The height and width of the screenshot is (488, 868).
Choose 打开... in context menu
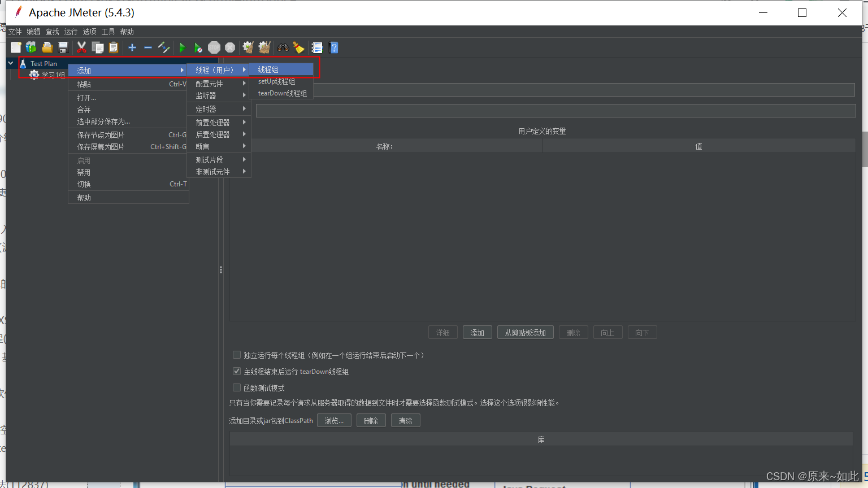click(x=129, y=98)
